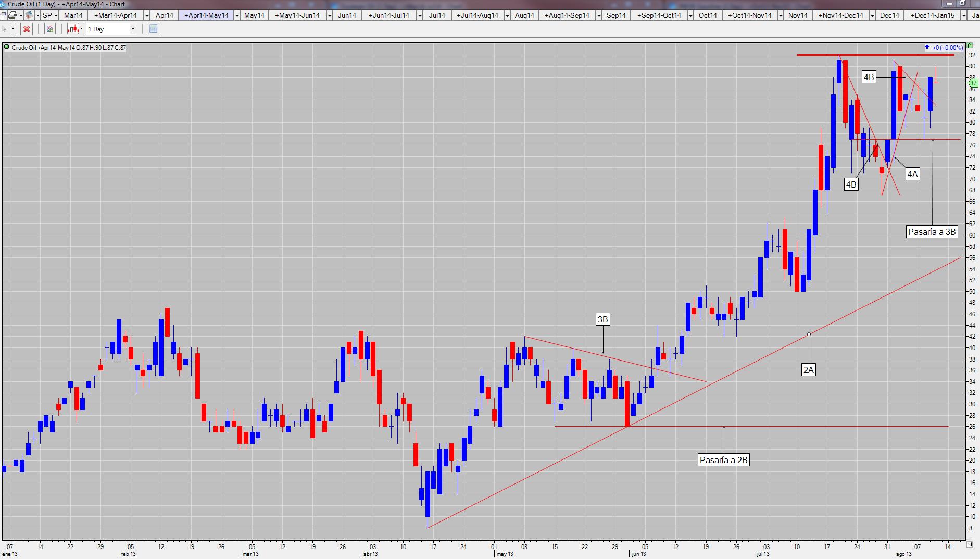Viewport: 980px width, 559px height.
Task: Go to the +Oct14-Nov14 spread tab
Action: coord(750,15)
